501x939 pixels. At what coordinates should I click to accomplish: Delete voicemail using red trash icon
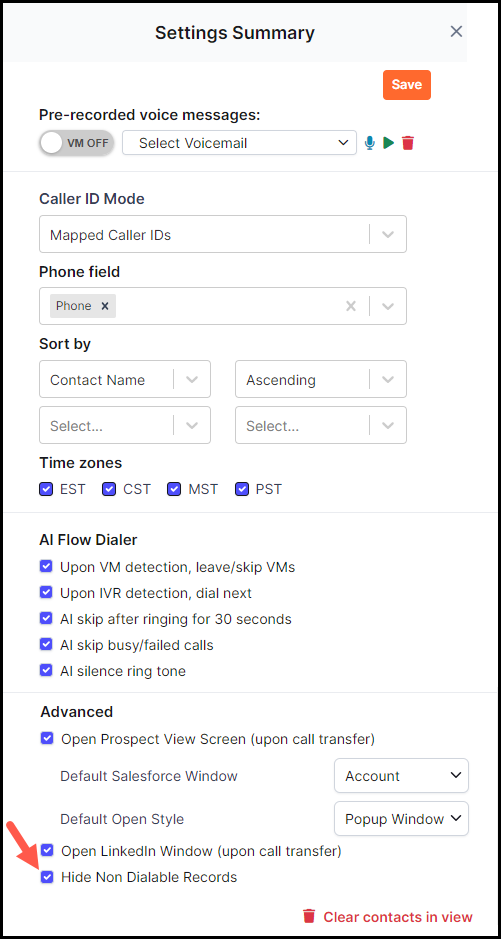[408, 143]
